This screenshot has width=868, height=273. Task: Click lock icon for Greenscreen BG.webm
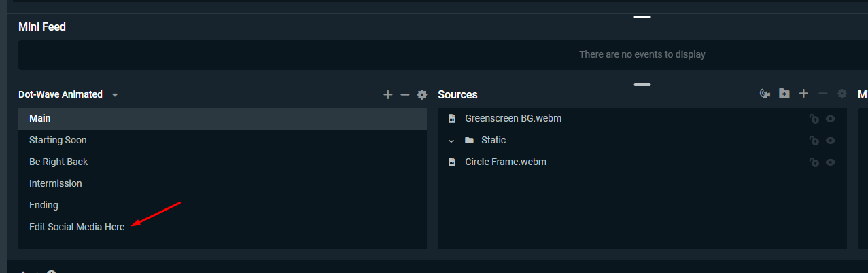[x=814, y=119]
